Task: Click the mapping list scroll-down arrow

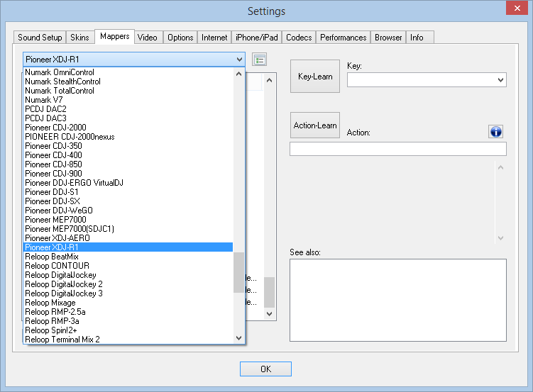Action: pyautogui.click(x=269, y=313)
